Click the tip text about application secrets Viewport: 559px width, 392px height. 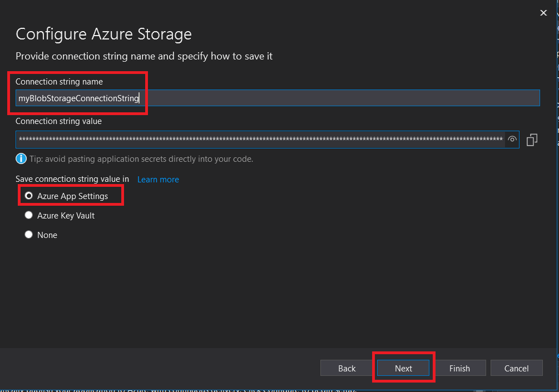point(141,159)
